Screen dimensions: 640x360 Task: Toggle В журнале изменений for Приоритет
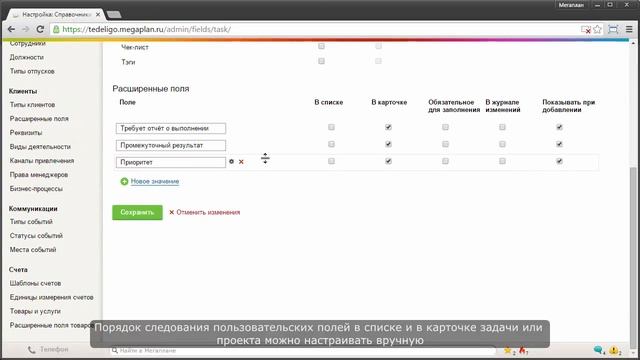coord(502,161)
